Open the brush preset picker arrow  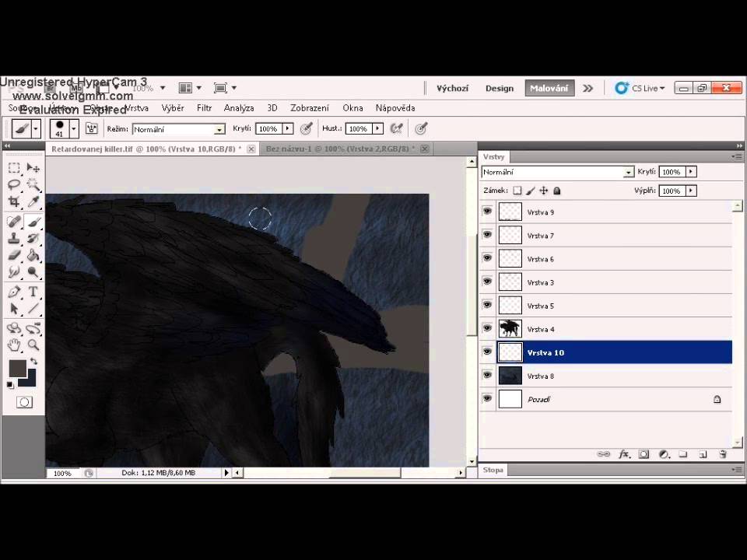73,128
